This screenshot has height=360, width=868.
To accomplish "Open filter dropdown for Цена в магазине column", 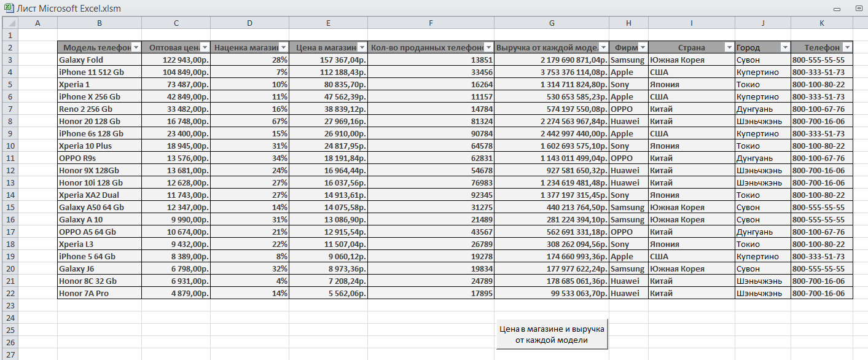I will click(362, 47).
